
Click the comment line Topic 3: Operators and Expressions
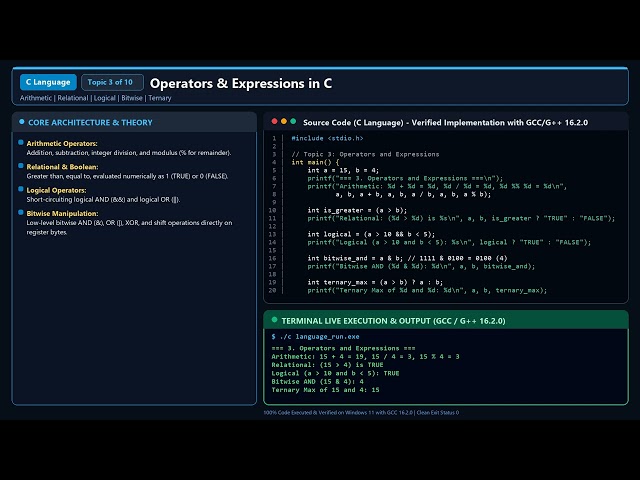[x=365, y=154]
